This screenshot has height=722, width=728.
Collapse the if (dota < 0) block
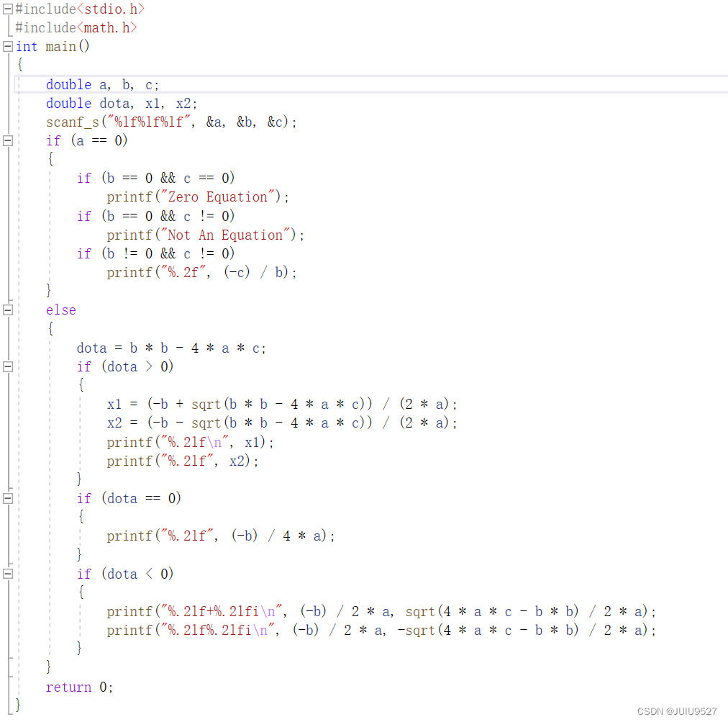click(x=8, y=574)
